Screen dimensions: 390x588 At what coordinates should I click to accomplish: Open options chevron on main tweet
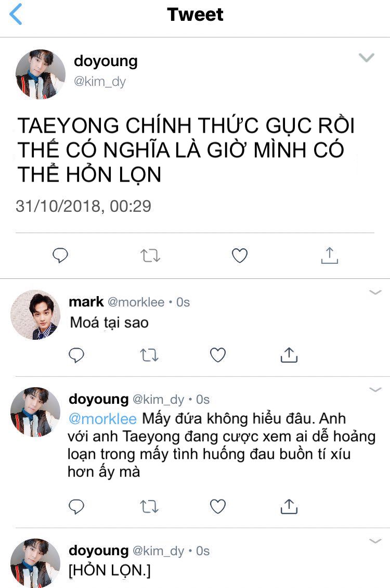(x=367, y=57)
